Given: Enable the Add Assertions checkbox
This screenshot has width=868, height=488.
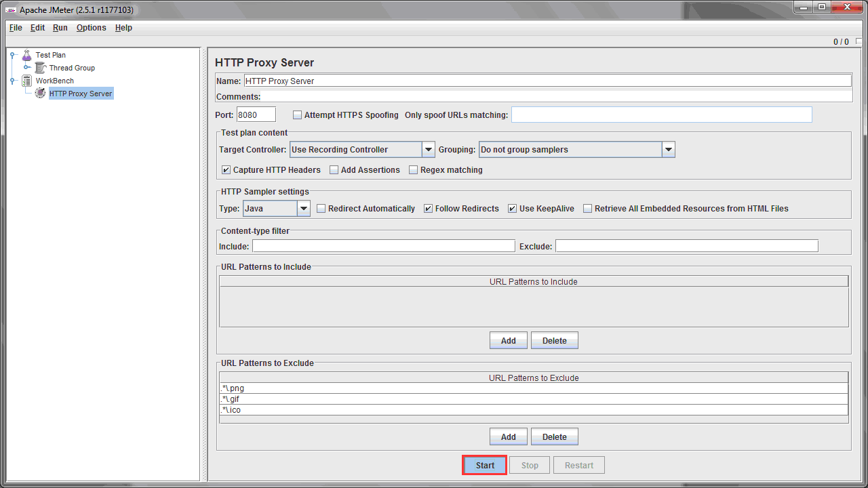Looking at the screenshot, I should click(334, 170).
